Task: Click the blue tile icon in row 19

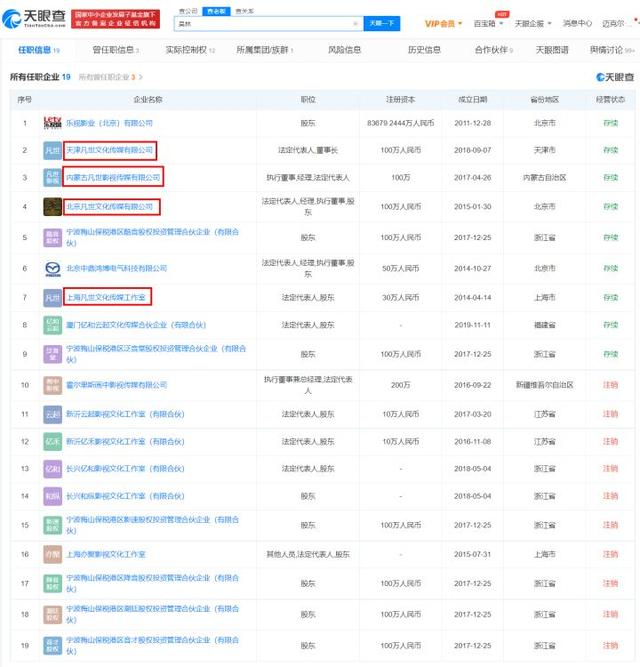Action: 52,646
